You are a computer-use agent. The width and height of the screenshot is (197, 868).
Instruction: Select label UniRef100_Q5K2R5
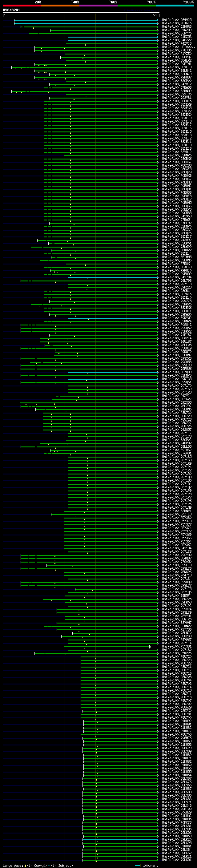pyautogui.click(x=177, y=653)
